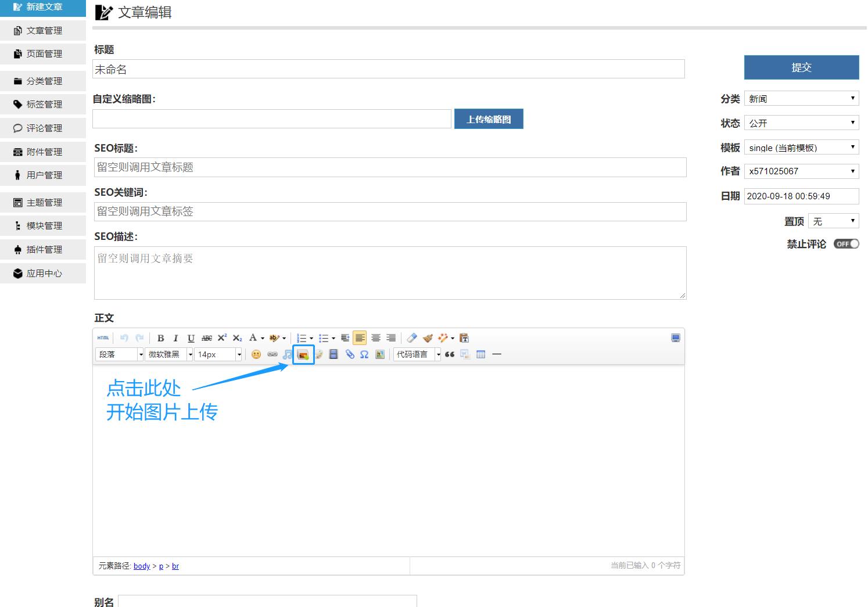
Task: Align text left
Action: click(360, 338)
